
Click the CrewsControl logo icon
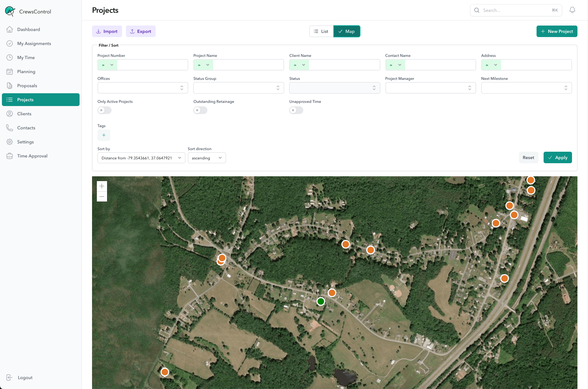point(10,11)
